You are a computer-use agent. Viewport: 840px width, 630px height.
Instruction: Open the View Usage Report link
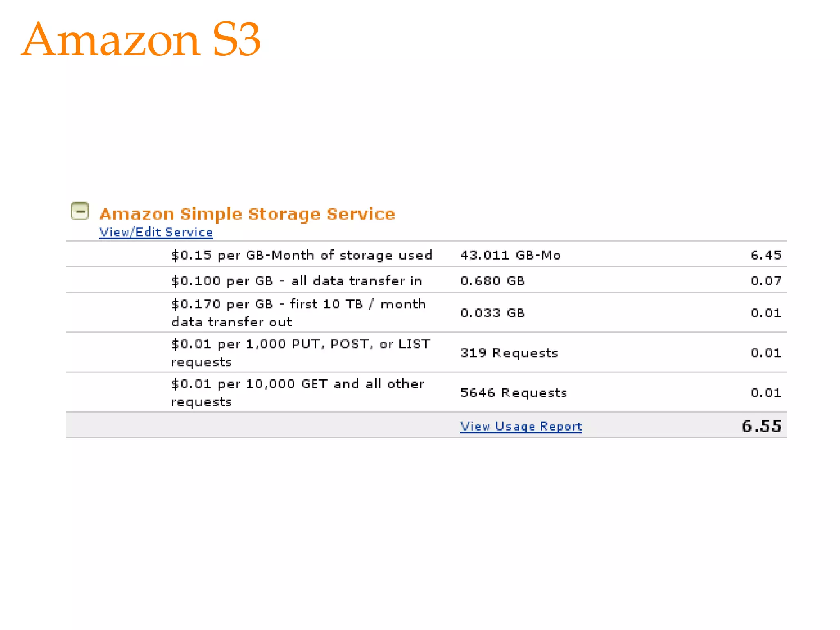coord(520,426)
